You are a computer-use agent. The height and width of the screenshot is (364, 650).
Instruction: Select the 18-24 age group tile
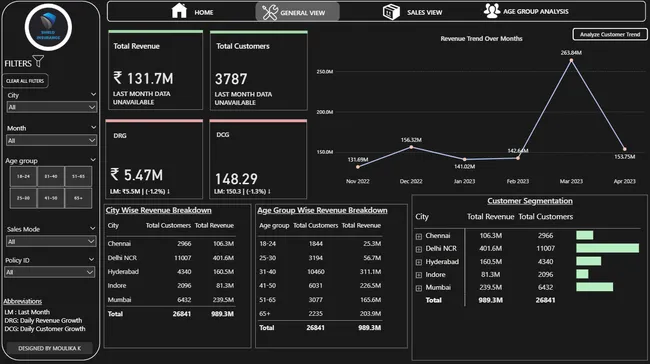[23, 176]
